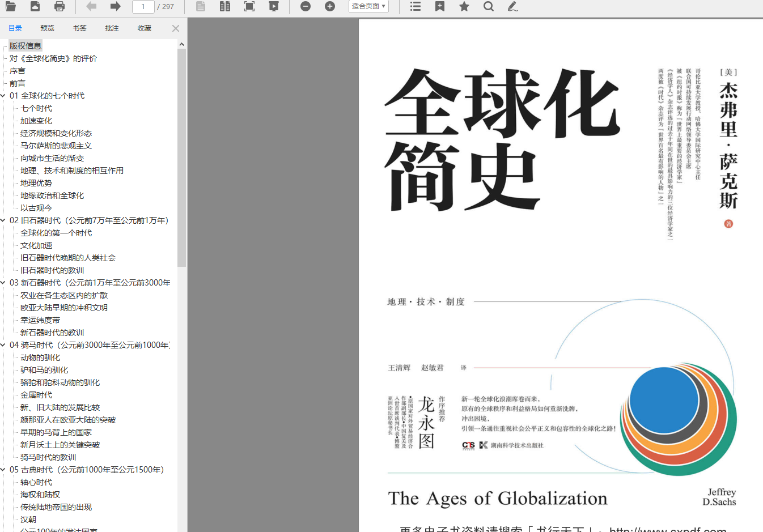Switch to the 目录 tab
The image size is (763, 532).
15,28
